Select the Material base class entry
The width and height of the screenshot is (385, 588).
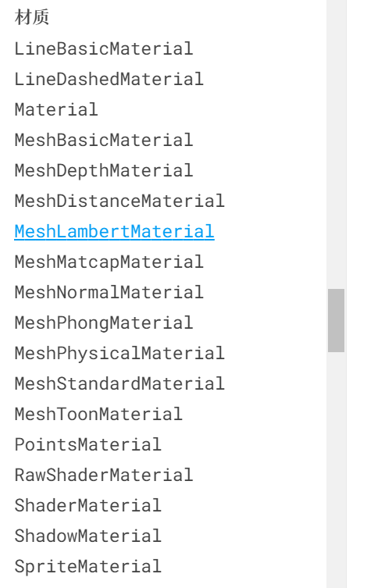56,109
